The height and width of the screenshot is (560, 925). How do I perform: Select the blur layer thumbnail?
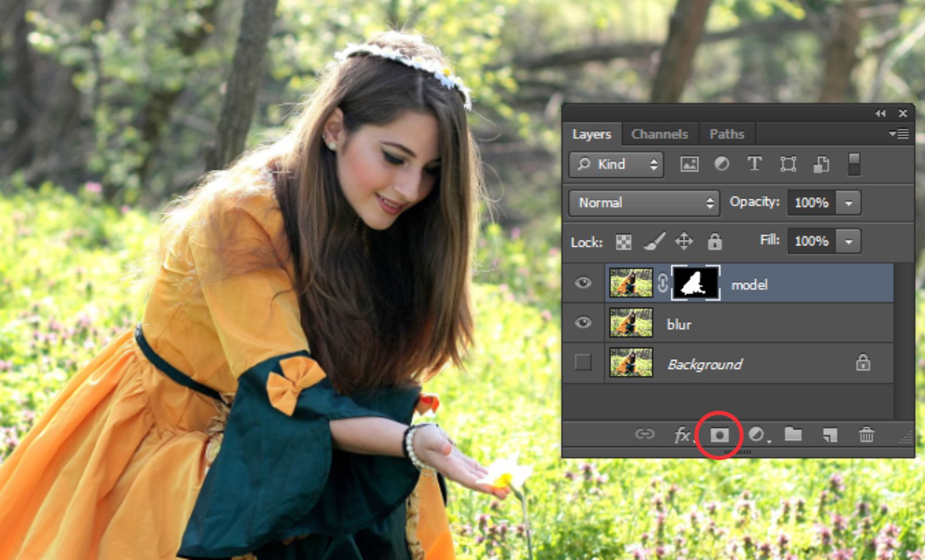[x=631, y=323]
